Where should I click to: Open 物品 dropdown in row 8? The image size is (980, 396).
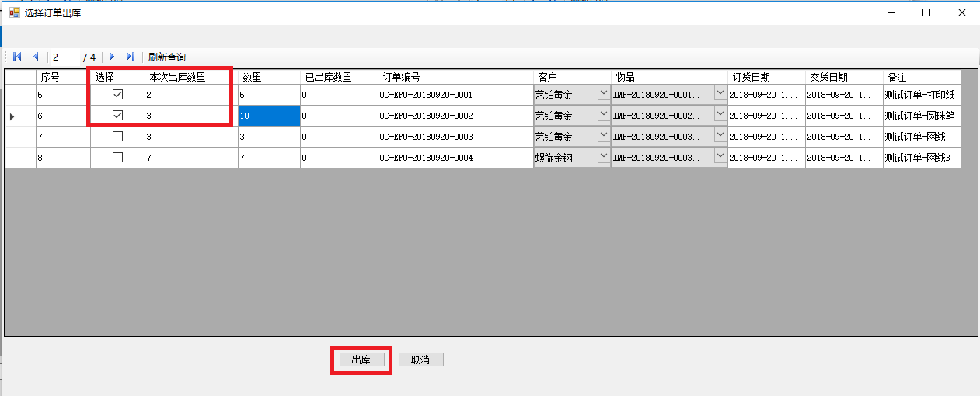click(720, 156)
